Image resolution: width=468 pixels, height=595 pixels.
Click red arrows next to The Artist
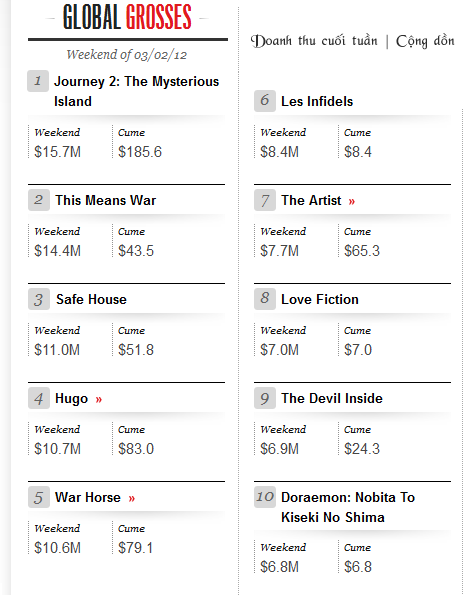pyautogui.click(x=352, y=201)
